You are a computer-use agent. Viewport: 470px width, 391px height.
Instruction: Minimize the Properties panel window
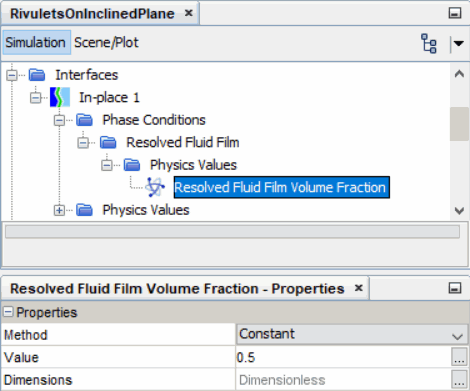(x=455, y=288)
